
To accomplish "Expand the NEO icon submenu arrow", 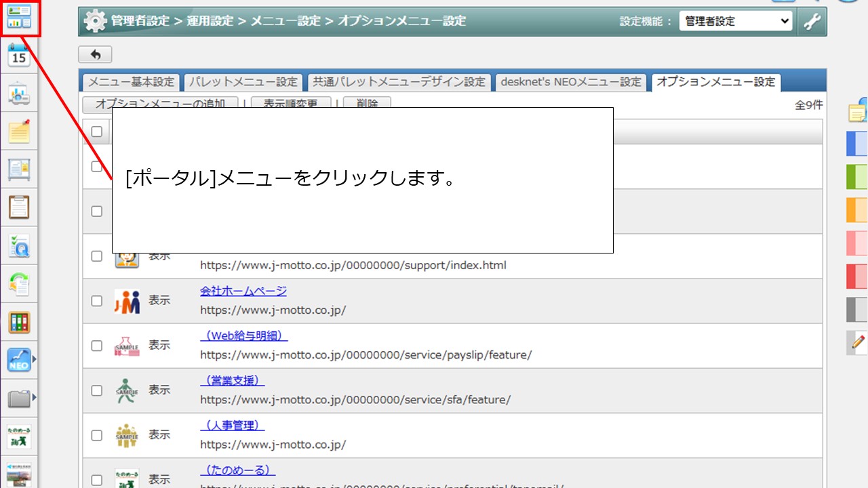I will (34, 360).
